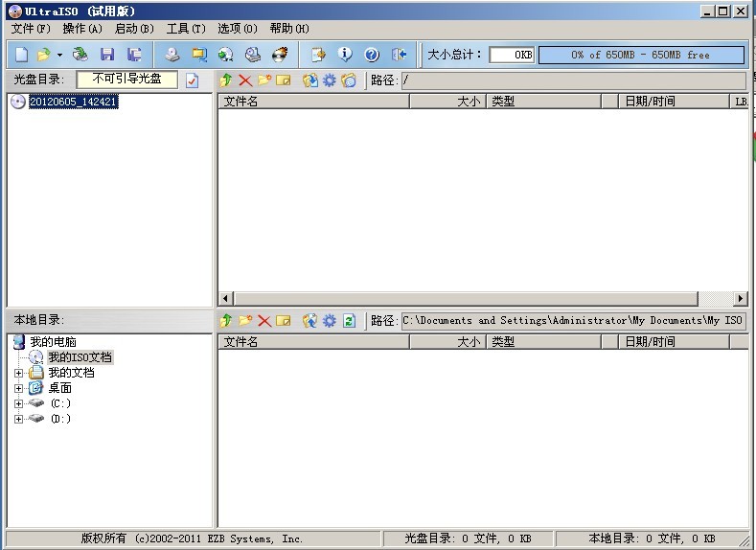Click the disc list horizontal scrollbar thumb

(467, 299)
